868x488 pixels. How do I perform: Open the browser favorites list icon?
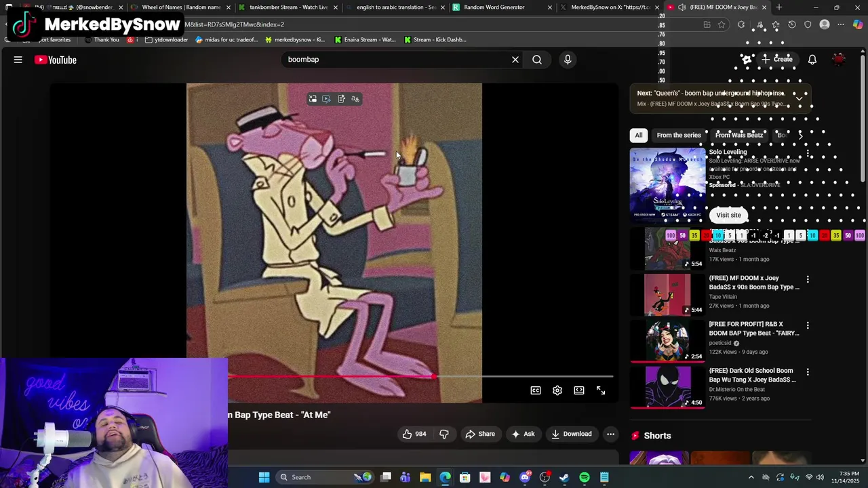[x=776, y=24]
